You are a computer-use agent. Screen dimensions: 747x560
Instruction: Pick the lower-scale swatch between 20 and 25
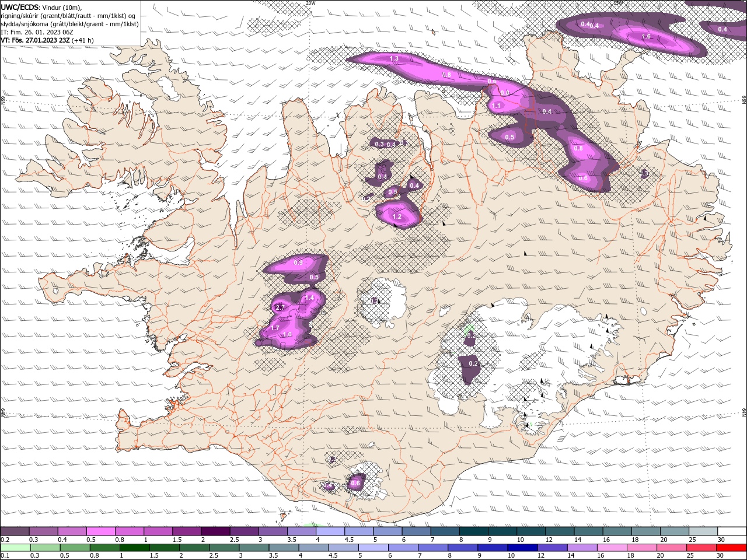pyautogui.click(x=672, y=548)
